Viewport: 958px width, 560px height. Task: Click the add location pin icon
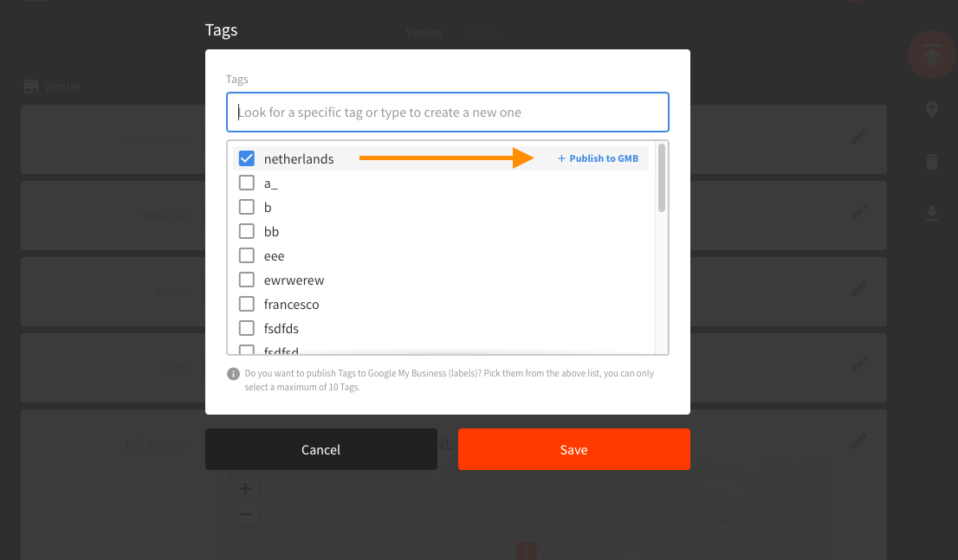(932, 110)
